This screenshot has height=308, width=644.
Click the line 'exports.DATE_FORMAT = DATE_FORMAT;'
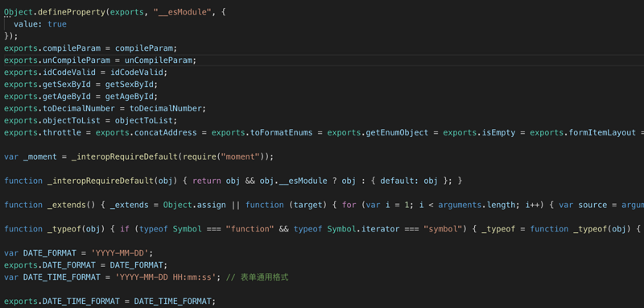point(86,265)
